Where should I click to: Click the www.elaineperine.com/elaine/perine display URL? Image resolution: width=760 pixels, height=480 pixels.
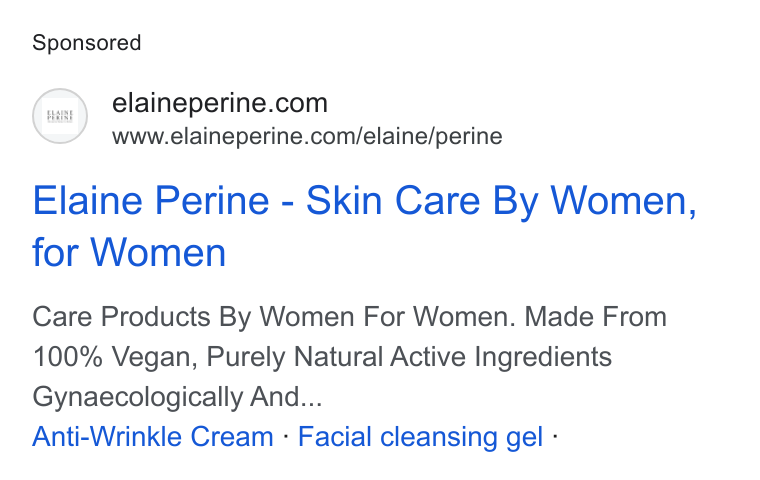point(307,136)
